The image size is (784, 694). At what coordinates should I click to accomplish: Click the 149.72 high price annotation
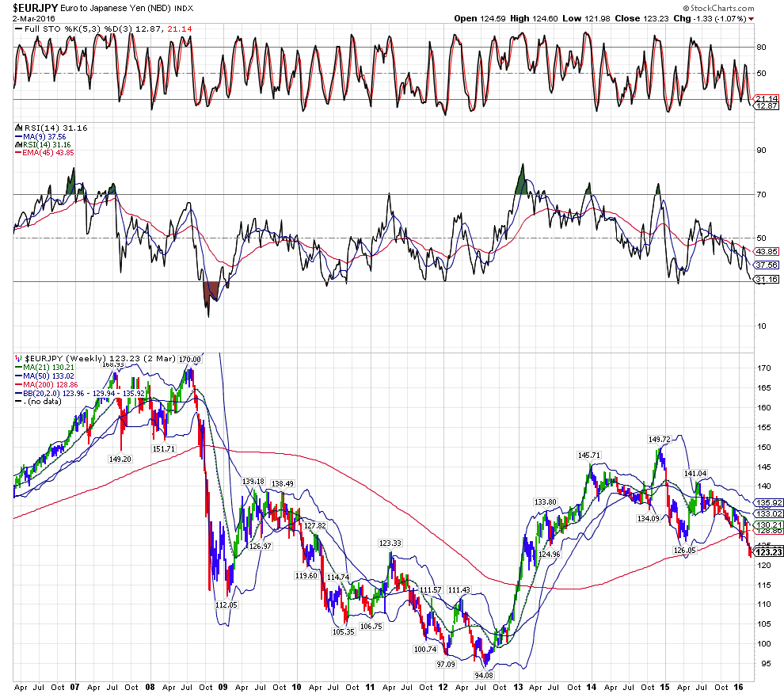tap(659, 439)
